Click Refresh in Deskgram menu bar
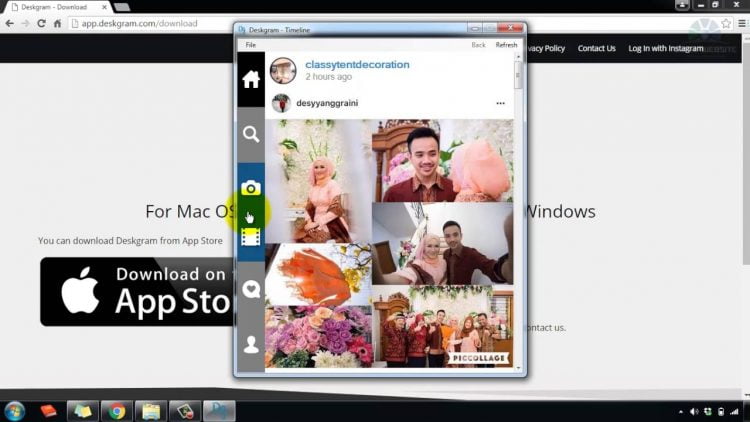Image resolution: width=750 pixels, height=422 pixels. [x=506, y=45]
